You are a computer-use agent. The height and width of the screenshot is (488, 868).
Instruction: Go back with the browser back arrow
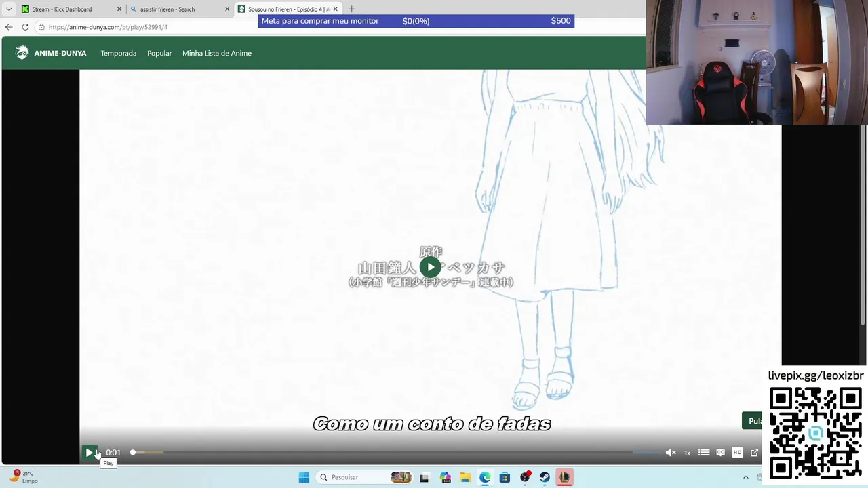[x=9, y=27]
